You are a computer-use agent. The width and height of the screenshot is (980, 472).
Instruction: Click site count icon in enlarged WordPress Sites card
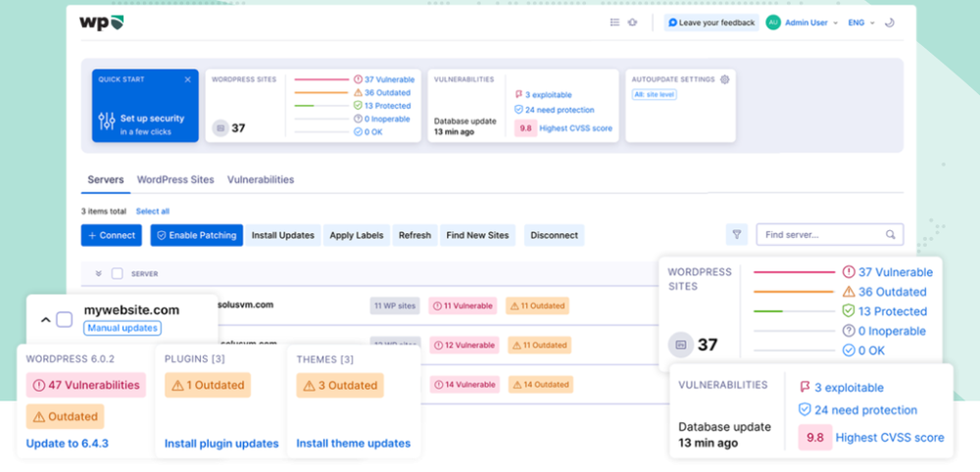click(x=681, y=345)
